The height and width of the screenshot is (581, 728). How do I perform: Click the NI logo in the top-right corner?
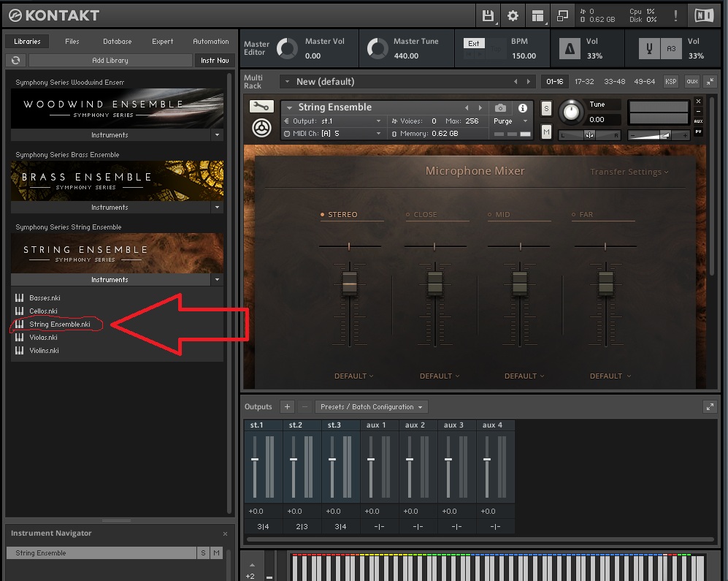click(x=704, y=16)
